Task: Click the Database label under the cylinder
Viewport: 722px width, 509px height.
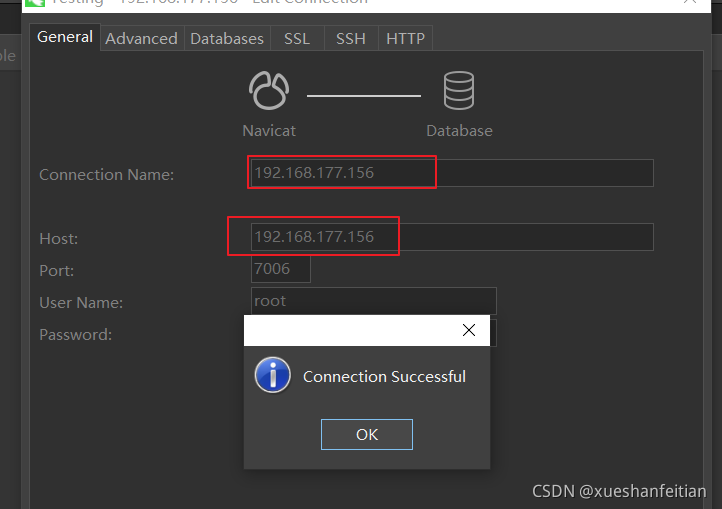Action: (x=460, y=131)
